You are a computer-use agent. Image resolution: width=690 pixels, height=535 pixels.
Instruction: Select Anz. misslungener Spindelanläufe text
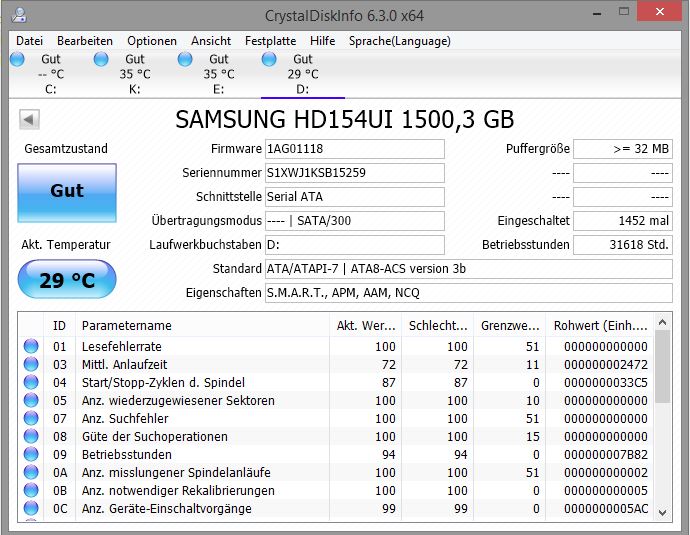pos(176,473)
